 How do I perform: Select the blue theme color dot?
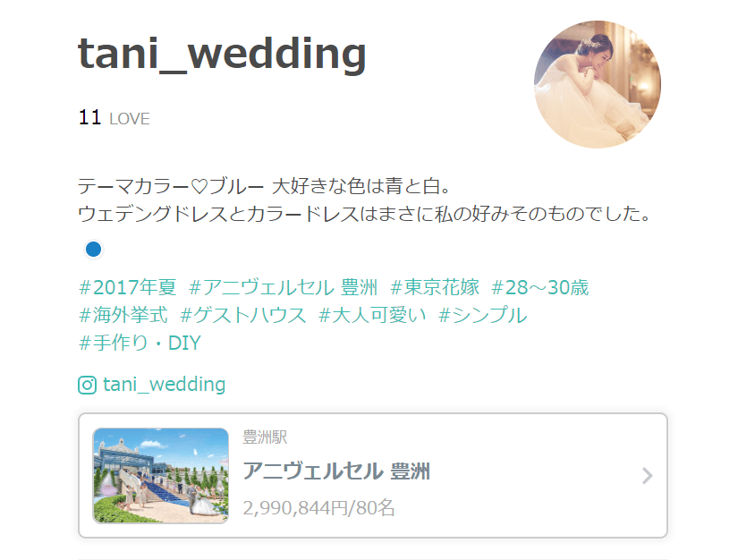pos(93,249)
